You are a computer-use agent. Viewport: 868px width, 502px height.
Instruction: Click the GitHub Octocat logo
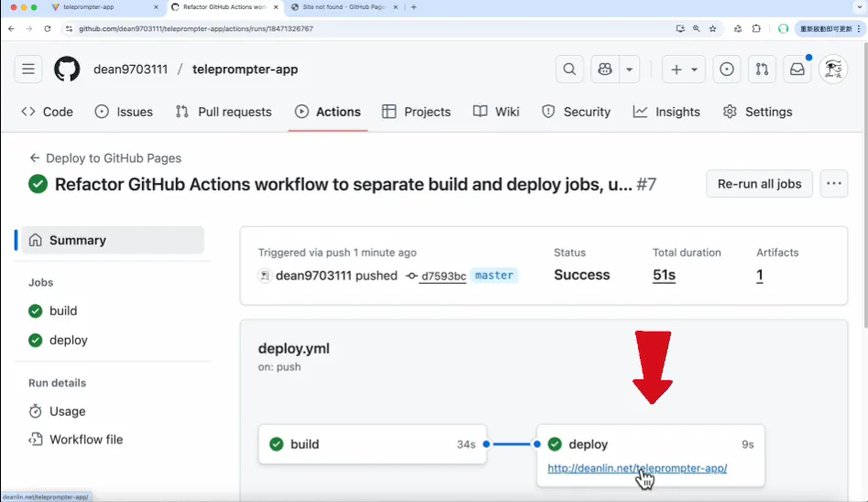point(67,70)
